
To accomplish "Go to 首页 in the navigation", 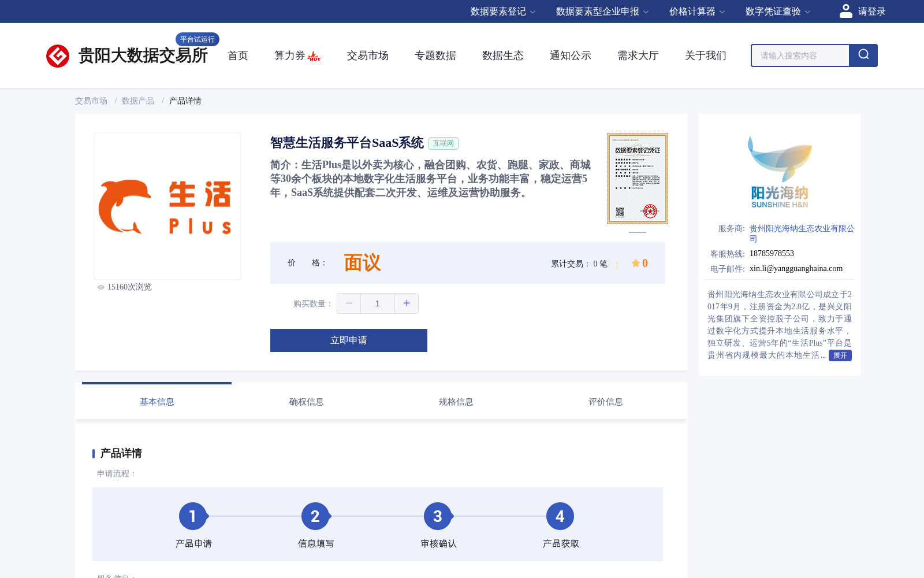I will (x=238, y=55).
